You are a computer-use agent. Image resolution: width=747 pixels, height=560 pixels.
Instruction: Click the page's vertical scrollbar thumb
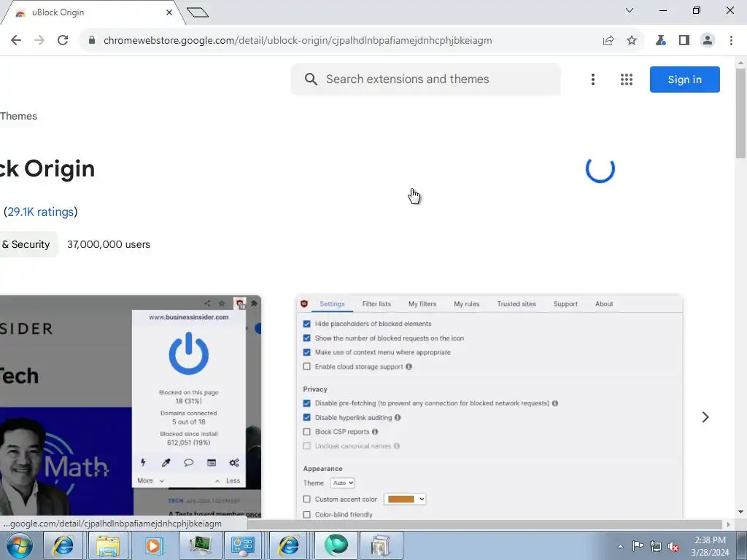coord(740,113)
